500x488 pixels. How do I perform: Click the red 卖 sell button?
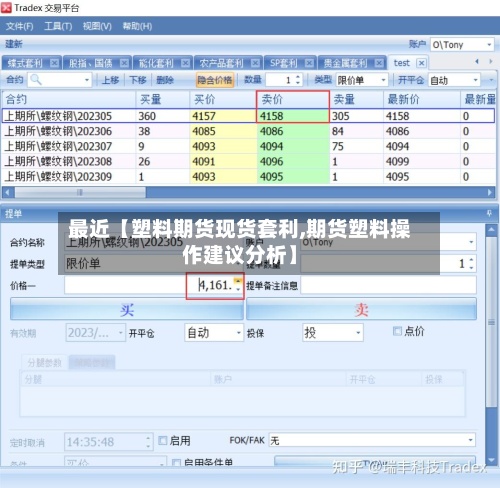pyautogui.click(x=361, y=310)
